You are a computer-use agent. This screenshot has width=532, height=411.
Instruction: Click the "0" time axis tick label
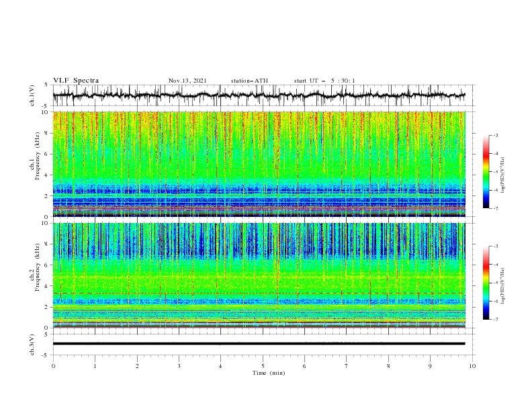pos(53,366)
